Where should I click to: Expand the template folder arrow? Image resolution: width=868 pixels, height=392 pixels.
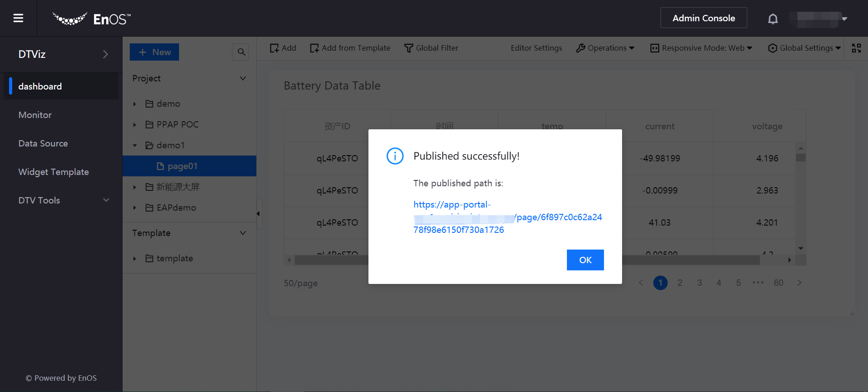[134, 259]
